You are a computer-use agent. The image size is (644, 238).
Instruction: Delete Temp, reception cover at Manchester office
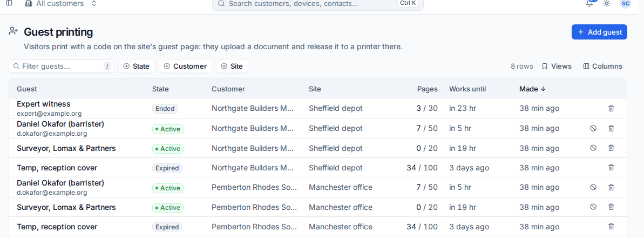point(611,226)
